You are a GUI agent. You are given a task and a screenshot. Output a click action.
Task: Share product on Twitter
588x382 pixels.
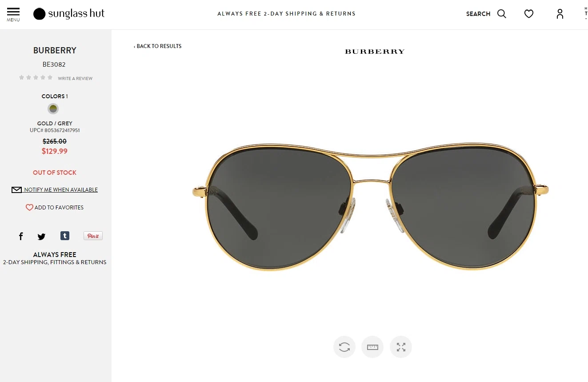(x=41, y=237)
